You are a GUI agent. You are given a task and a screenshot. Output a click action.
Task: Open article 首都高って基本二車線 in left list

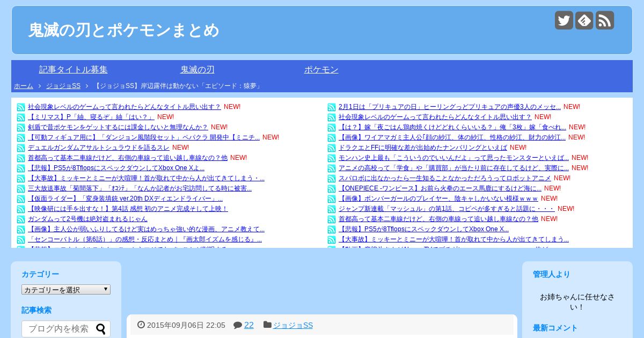pyautogui.click(x=128, y=158)
